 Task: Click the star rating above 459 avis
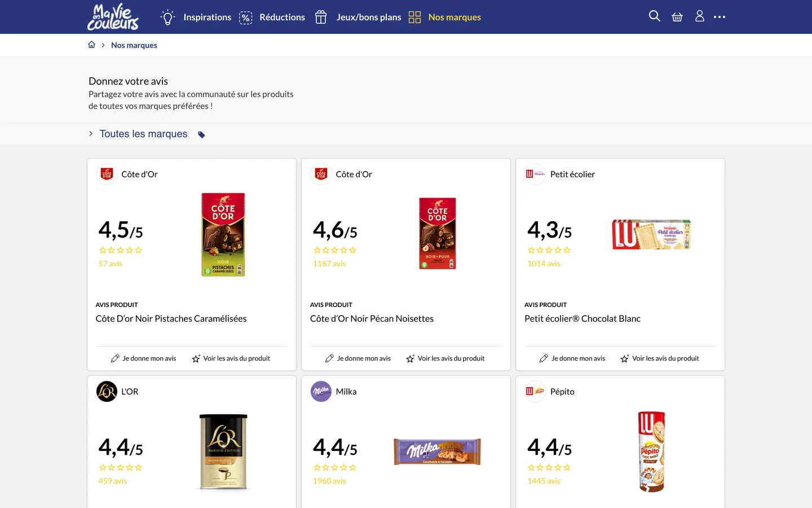pos(121,467)
